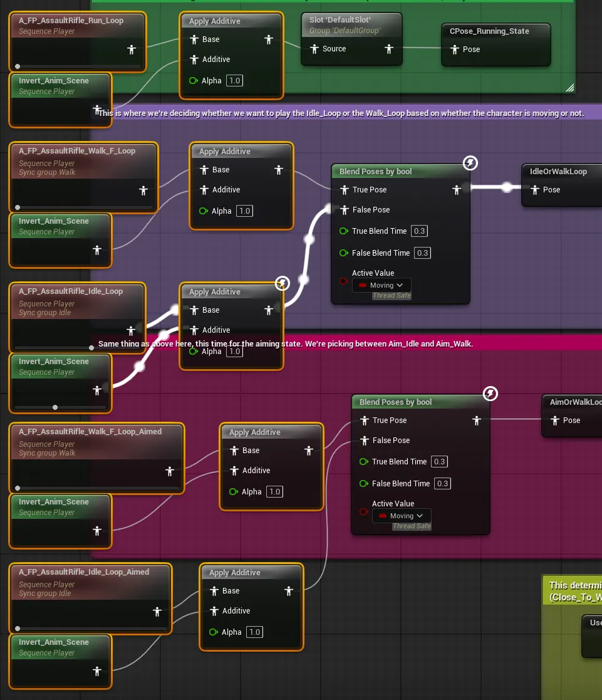Click playback scrubber on Invert_Anim_Scene below Idle_Loop
Image resolution: width=602 pixels, height=700 pixels.
pos(55,407)
